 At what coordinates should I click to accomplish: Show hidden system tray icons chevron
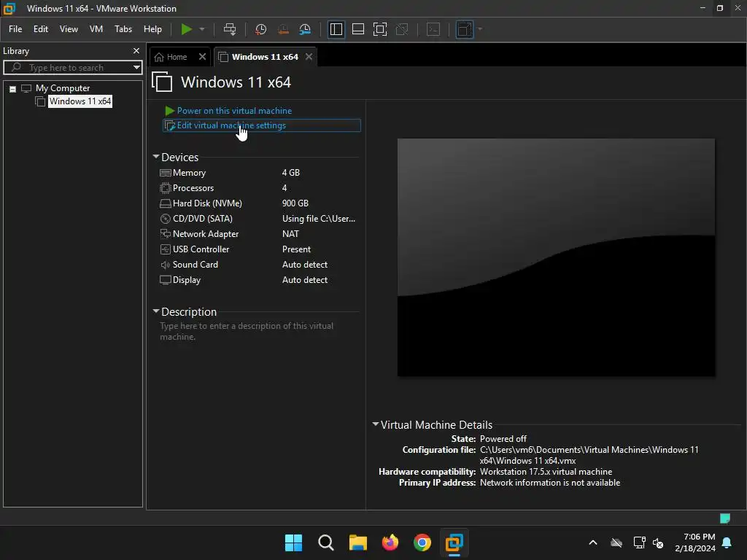[x=593, y=542]
